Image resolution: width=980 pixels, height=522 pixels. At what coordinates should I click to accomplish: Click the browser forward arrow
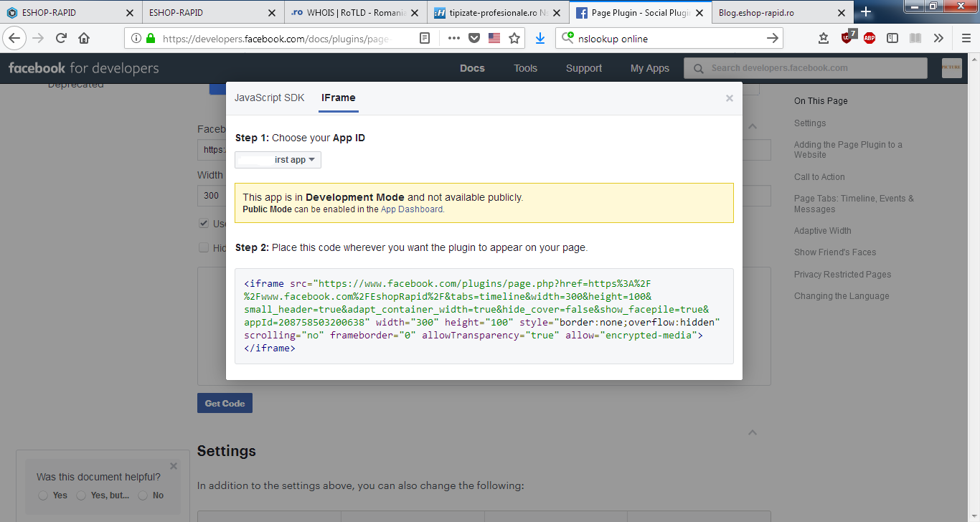pyautogui.click(x=39, y=38)
